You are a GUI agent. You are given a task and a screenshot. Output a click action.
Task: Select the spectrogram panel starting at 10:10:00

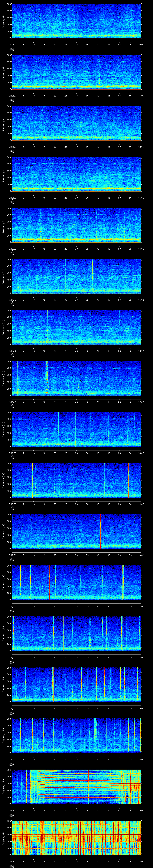tap(76, 72)
